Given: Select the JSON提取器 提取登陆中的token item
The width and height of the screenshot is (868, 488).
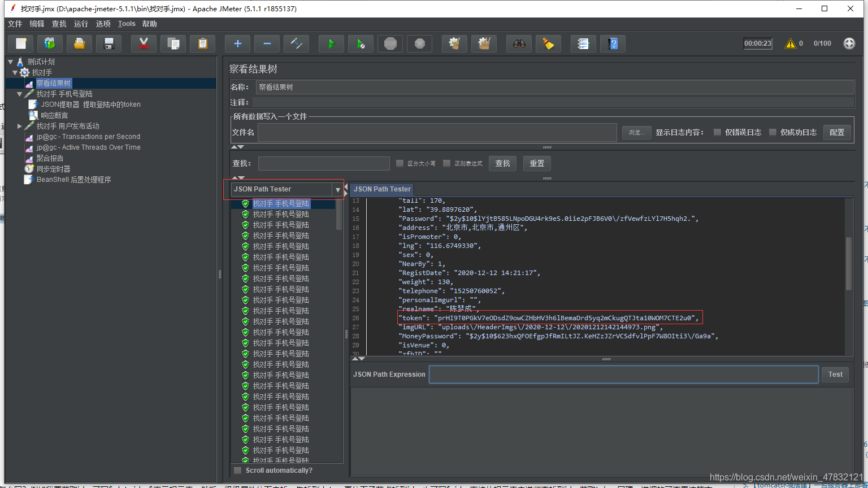Looking at the screenshot, I should click(x=84, y=104).
